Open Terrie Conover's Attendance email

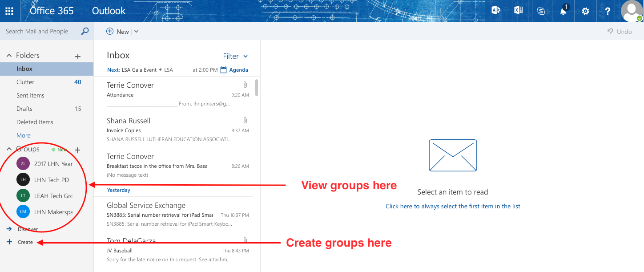(178, 94)
